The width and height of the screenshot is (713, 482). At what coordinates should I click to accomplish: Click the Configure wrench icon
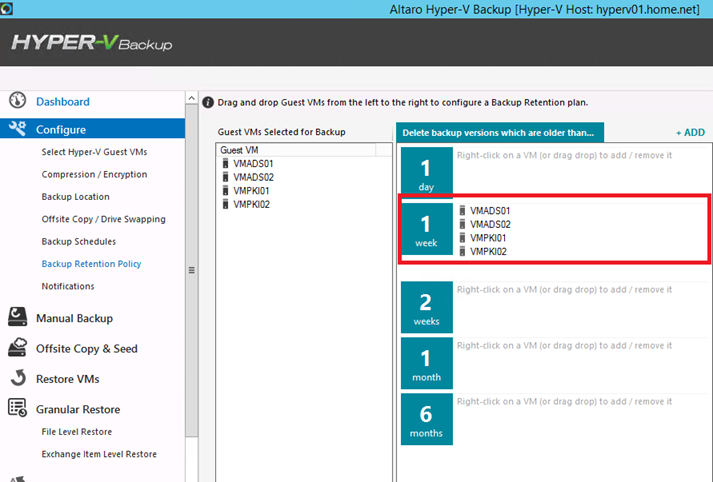click(18, 129)
